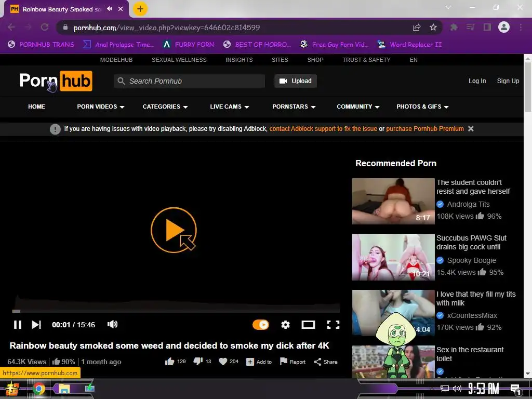532x399 pixels.
Task: Dislike the video with the thumbs-down icon
Action: coord(198,362)
